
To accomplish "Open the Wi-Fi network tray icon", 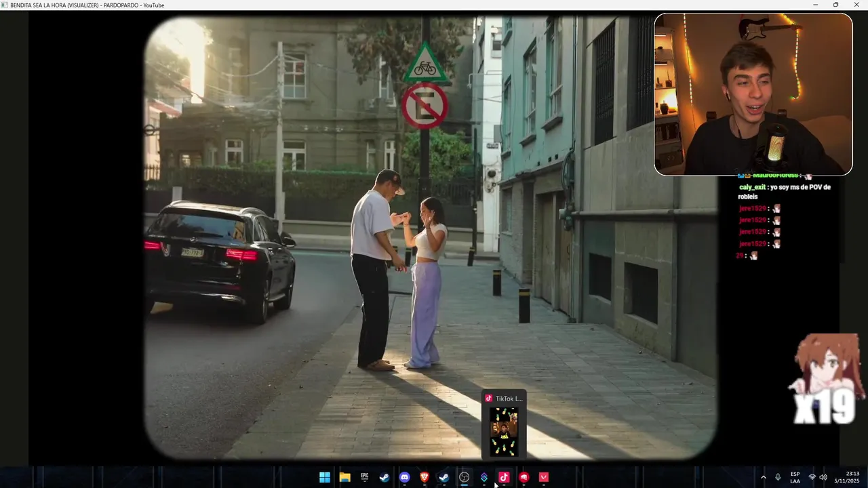I will point(812,477).
